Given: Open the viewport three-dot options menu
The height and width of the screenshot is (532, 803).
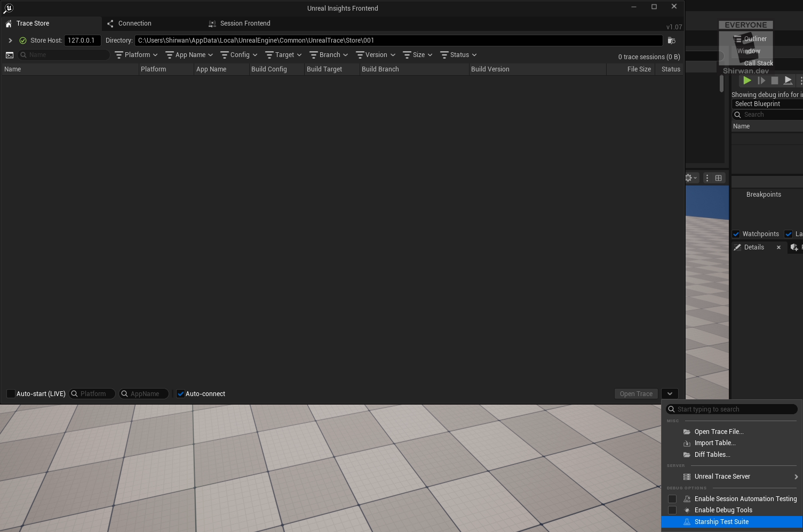Looking at the screenshot, I should pyautogui.click(x=707, y=178).
